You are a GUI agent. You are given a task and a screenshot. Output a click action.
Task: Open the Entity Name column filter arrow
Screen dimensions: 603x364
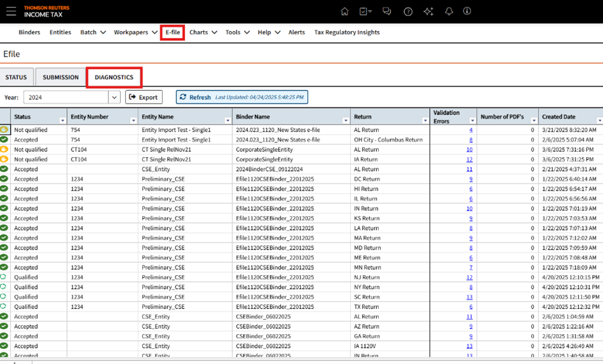point(227,120)
